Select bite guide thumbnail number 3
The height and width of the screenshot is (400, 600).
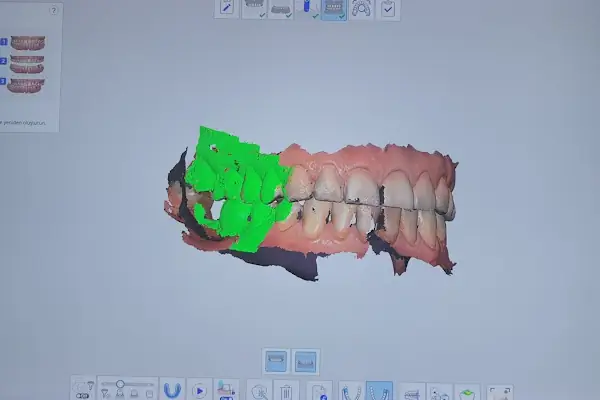click(26, 85)
